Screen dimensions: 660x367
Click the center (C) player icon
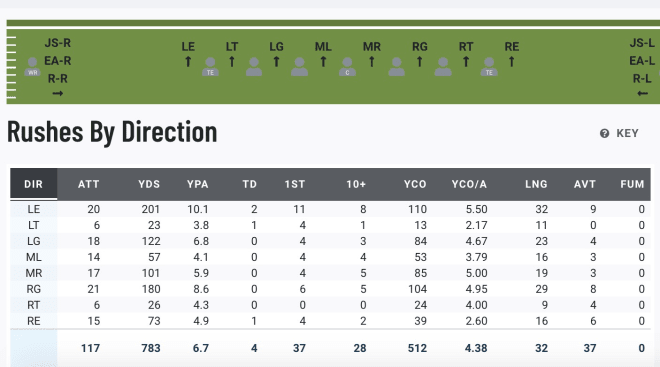tap(347, 67)
